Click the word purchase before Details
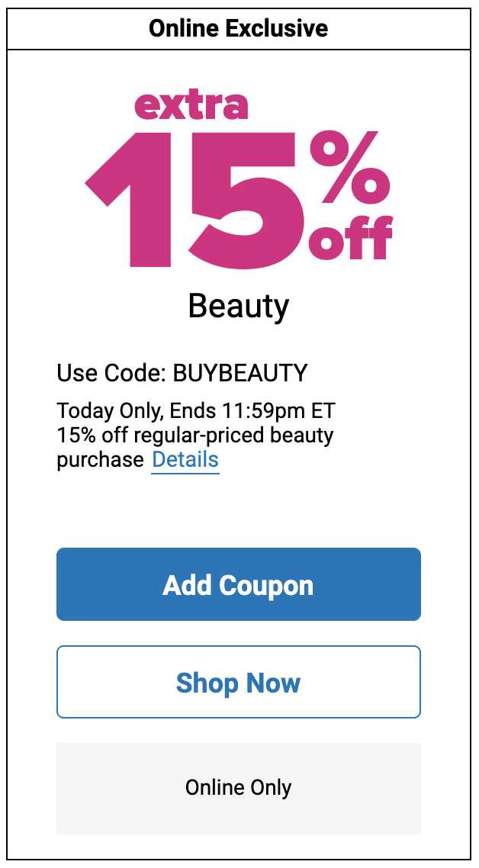This screenshot has height=868, width=479. pyautogui.click(x=100, y=460)
